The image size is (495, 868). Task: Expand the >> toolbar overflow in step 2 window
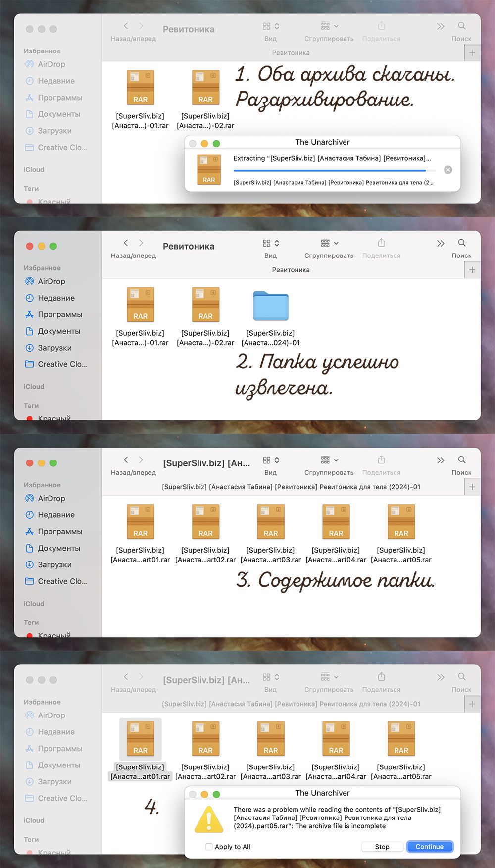coord(440,243)
